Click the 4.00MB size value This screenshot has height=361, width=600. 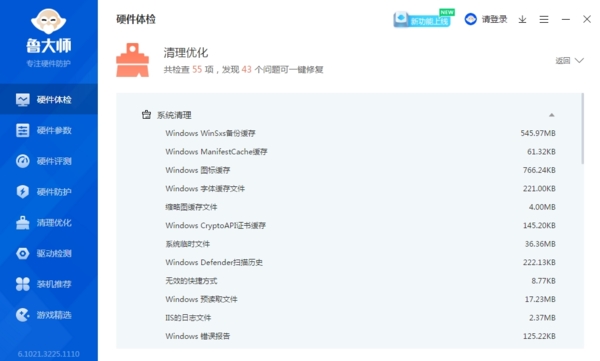(542, 207)
